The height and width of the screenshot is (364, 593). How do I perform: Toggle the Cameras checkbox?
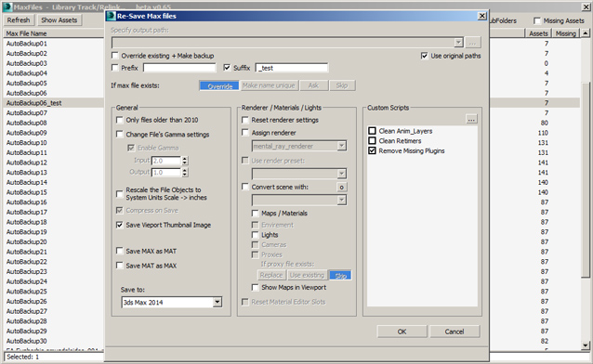click(256, 244)
